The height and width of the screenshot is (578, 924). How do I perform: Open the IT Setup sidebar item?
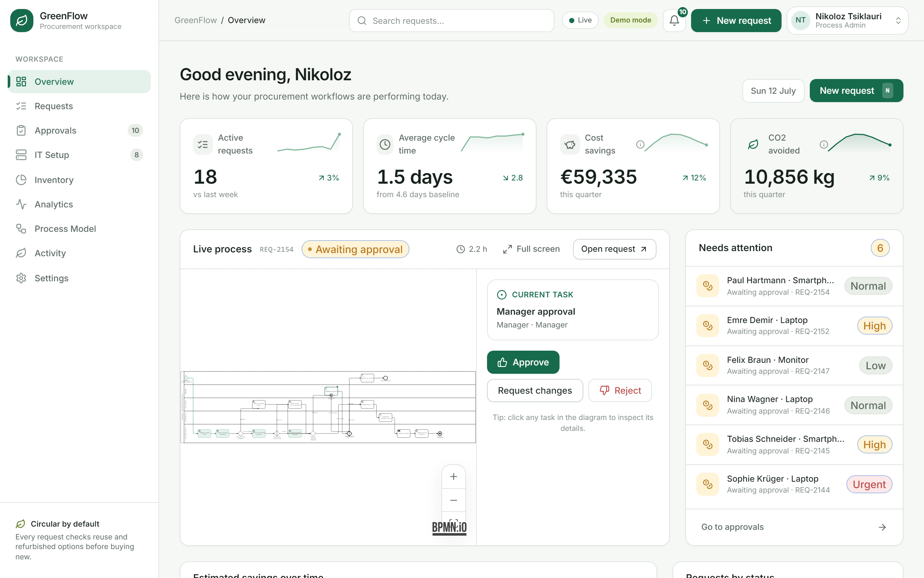coord(80,155)
